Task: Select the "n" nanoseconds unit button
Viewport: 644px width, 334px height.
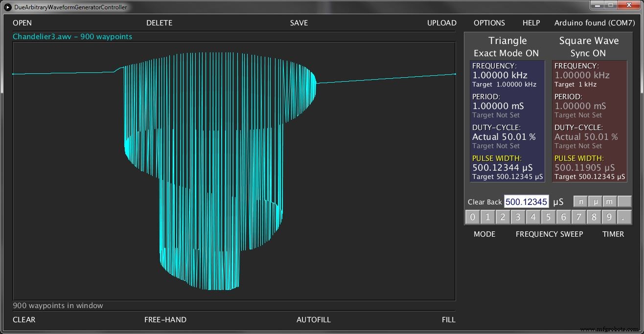Action: (580, 201)
